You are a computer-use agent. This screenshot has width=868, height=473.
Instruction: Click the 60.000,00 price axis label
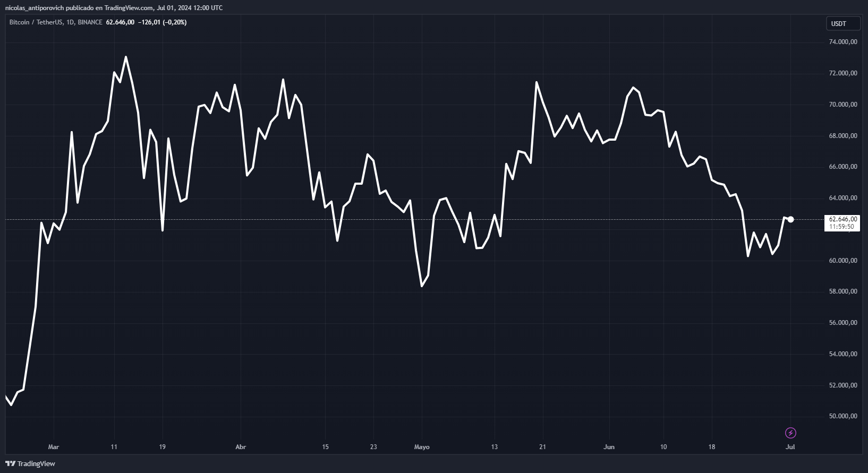coord(843,260)
